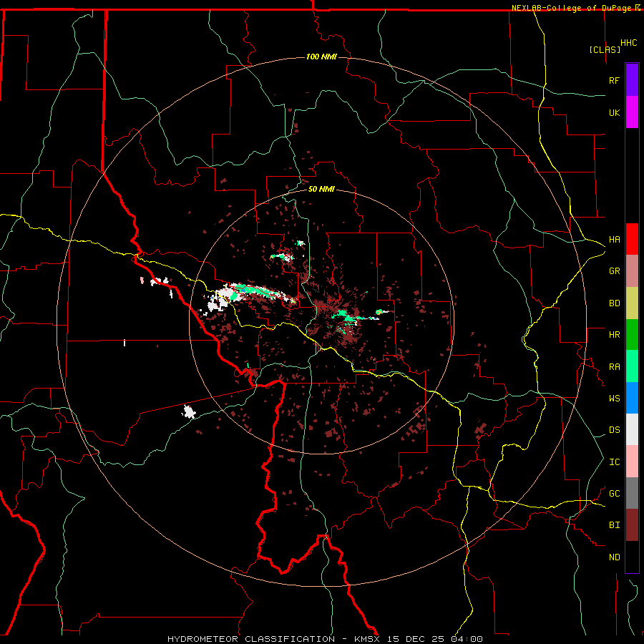Screen dimensions: 644x644
Task: Click the "WS" legend label
Action: pyautogui.click(x=614, y=399)
